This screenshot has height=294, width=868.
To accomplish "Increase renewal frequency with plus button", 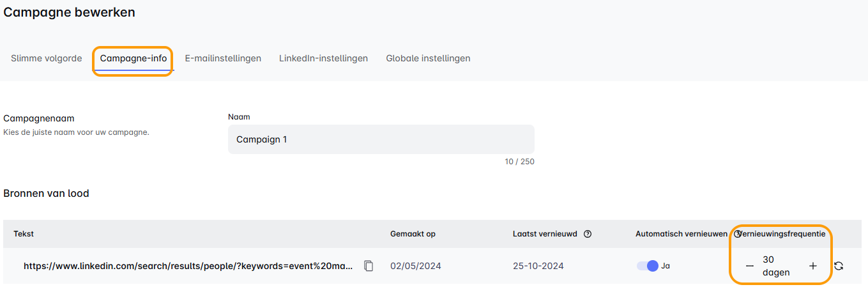I will click(812, 266).
